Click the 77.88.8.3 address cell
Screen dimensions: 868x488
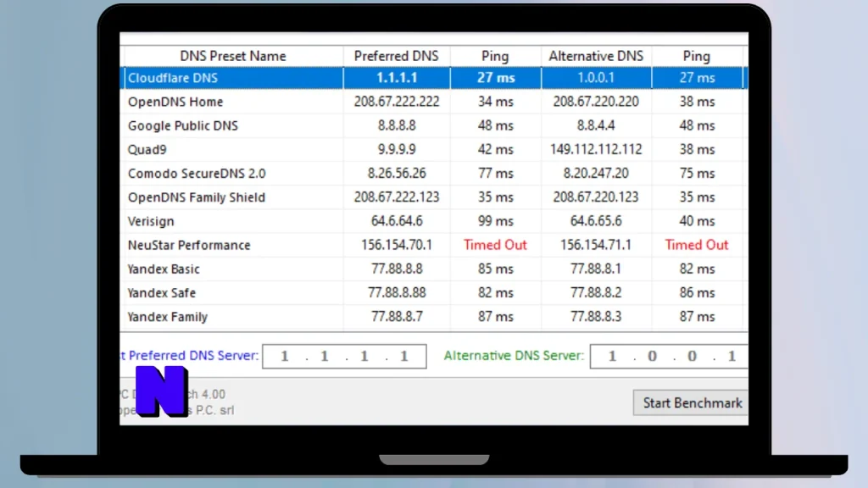coord(596,317)
